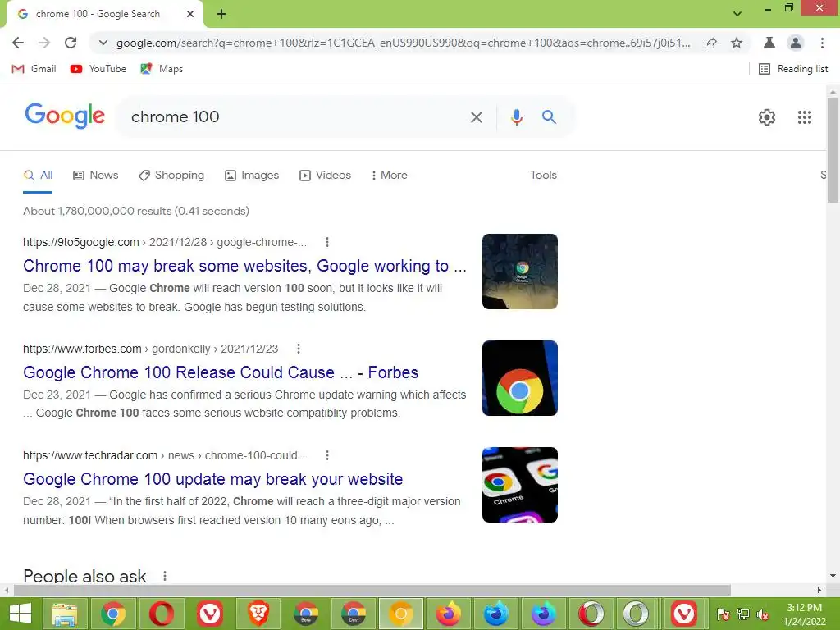The width and height of the screenshot is (840, 630).
Task: Click the vertical scrollbar down arrow
Action: point(833,576)
